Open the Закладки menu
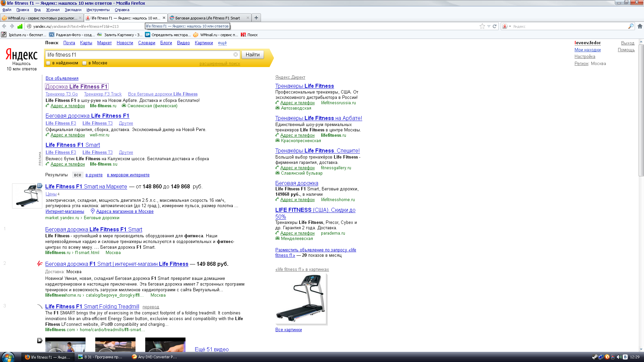The height and width of the screenshot is (362, 644). pyautogui.click(x=73, y=10)
